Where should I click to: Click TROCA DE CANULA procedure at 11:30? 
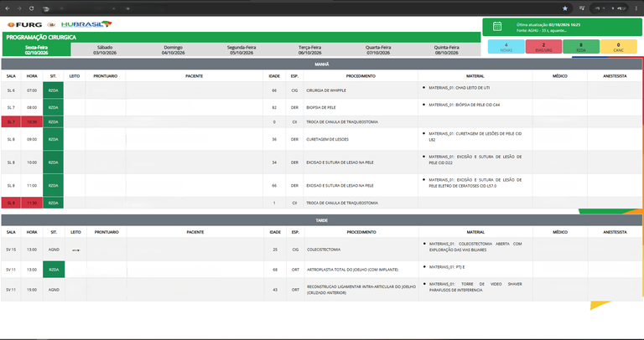(x=342, y=203)
